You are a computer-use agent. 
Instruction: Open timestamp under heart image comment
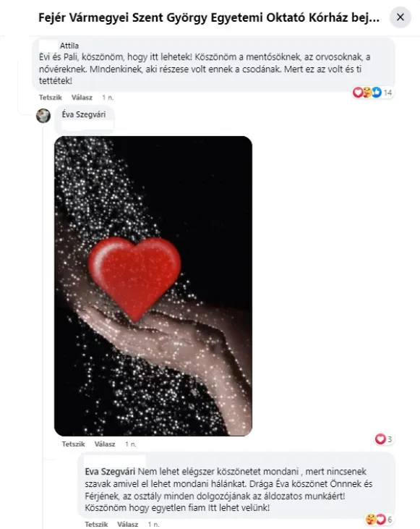(x=131, y=444)
